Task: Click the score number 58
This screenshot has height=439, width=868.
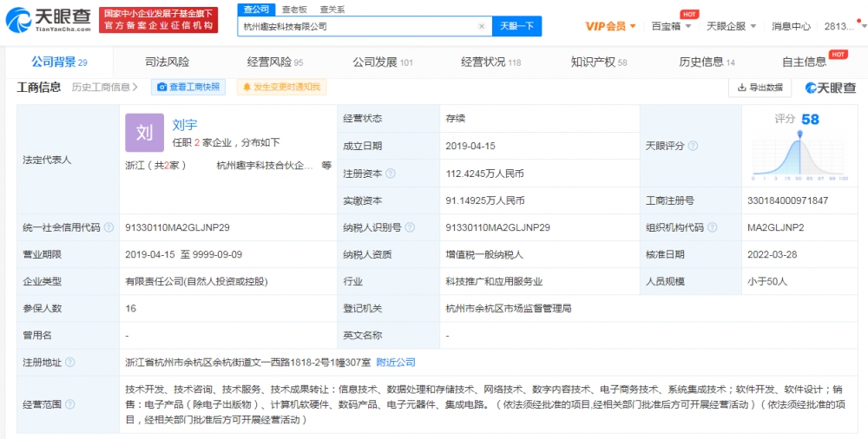Action: (811, 119)
